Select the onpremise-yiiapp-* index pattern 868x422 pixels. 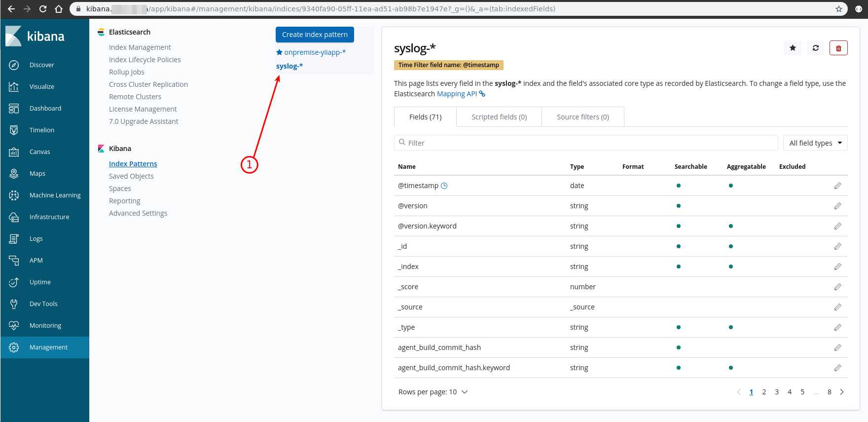(x=315, y=52)
